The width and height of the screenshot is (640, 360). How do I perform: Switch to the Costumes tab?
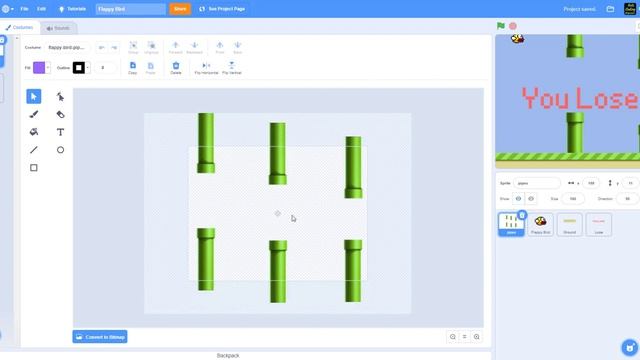[20, 28]
